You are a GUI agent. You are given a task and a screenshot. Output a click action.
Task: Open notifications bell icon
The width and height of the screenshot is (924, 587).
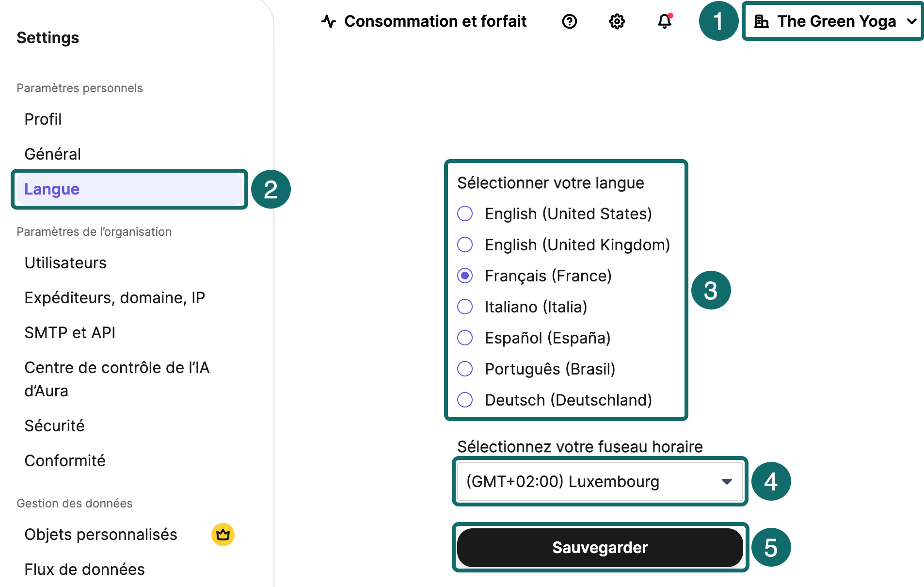click(x=664, y=21)
